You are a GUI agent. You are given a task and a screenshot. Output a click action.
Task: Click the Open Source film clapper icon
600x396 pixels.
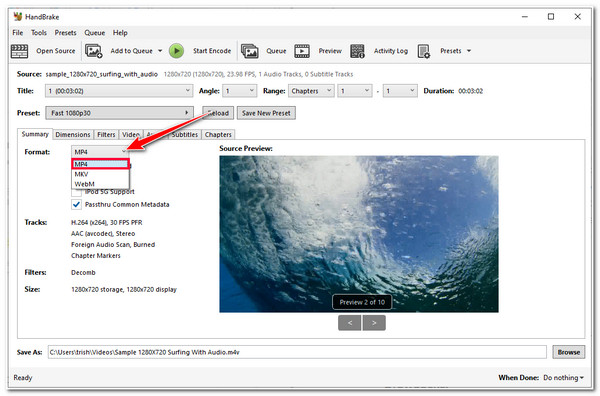click(x=19, y=51)
